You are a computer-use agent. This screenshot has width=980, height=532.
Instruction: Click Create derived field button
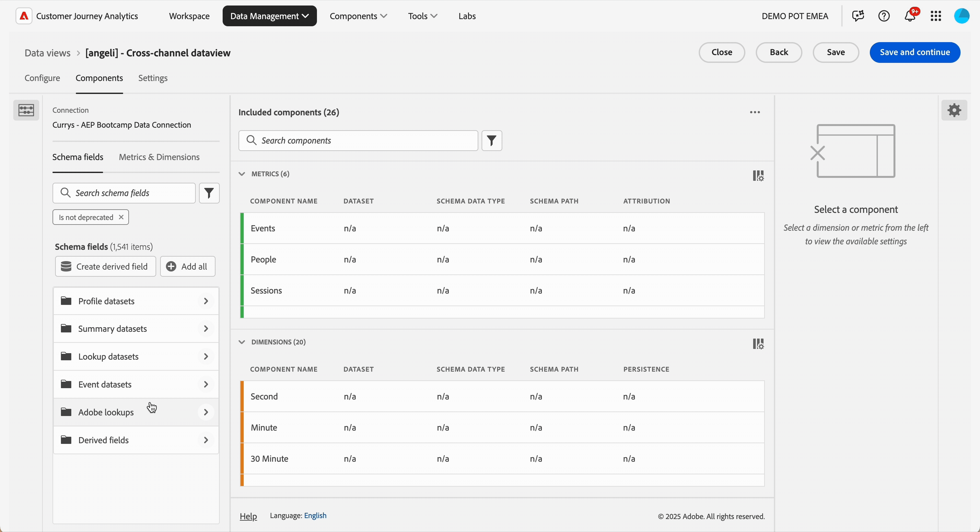(105, 267)
